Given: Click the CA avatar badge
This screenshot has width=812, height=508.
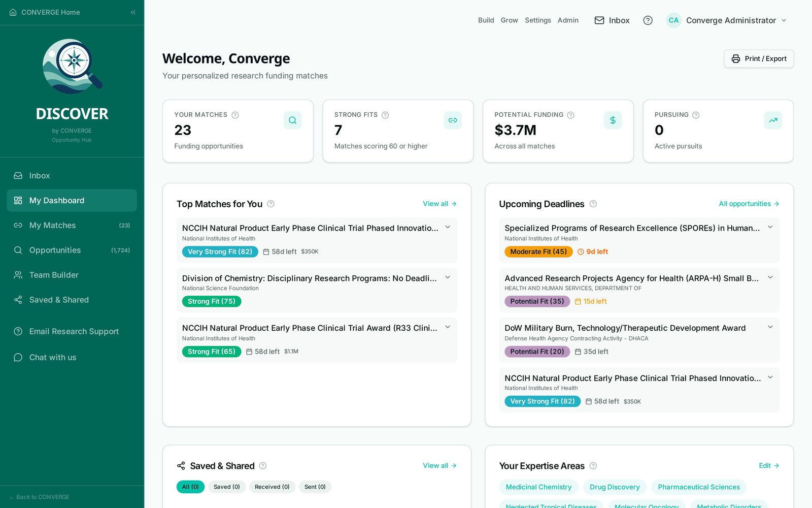Looking at the screenshot, I should pos(673,20).
